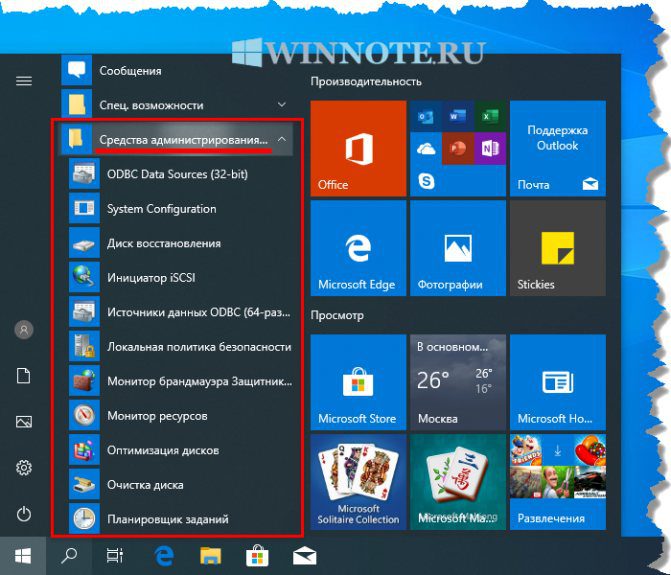The width and height of the screenshot is (671, 575).
Task: Click the Skype icon in Office tile group
Action: pyautogui.click(x=426, y=181)
